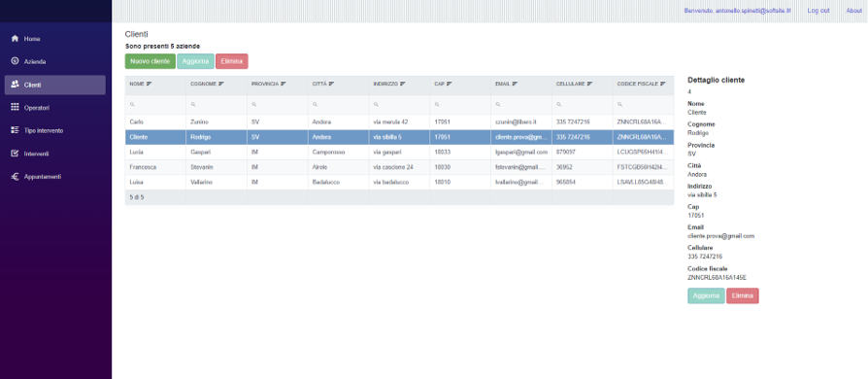Image resolution: width=868 pixels, height=379 pixels.
Task: Click the PROVINCIA column sort icon
Action: (283, 85)
